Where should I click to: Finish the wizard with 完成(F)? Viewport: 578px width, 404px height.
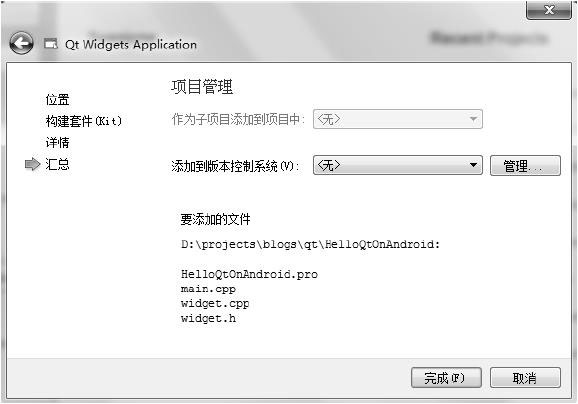pos(446,377)
